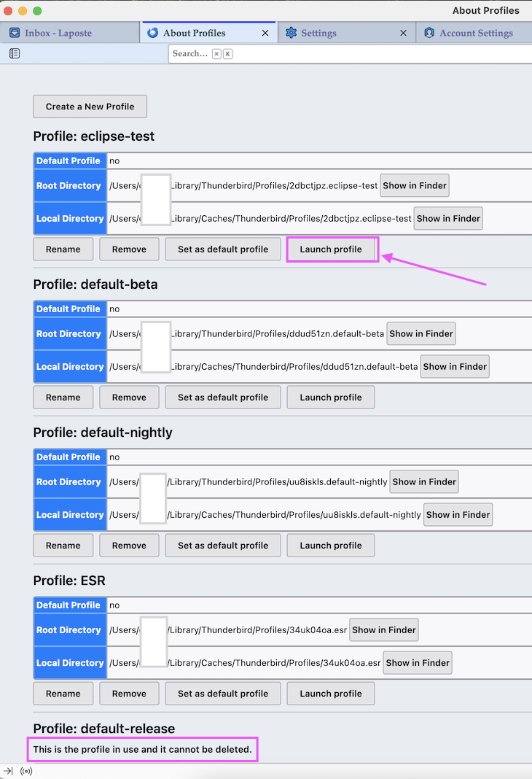The width and height of the screenshot is (532, 779).
Task: Remove the ESR profile
Action: coord(129,693)
